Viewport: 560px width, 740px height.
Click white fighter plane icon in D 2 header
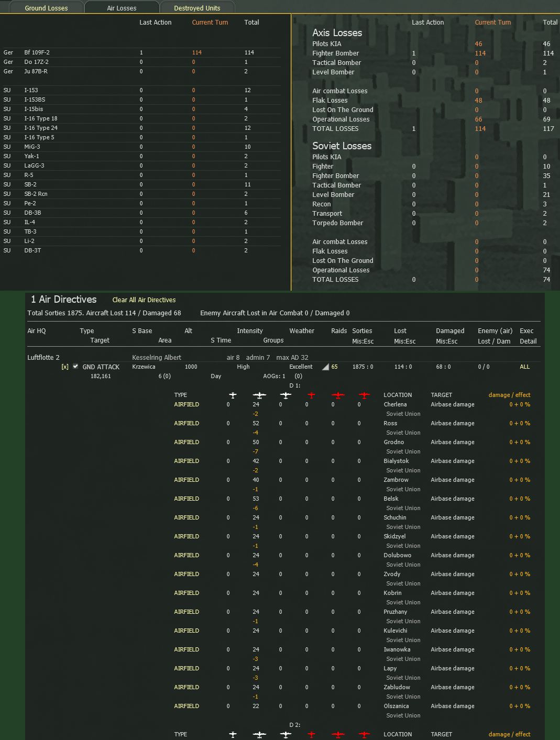point(233,734)
